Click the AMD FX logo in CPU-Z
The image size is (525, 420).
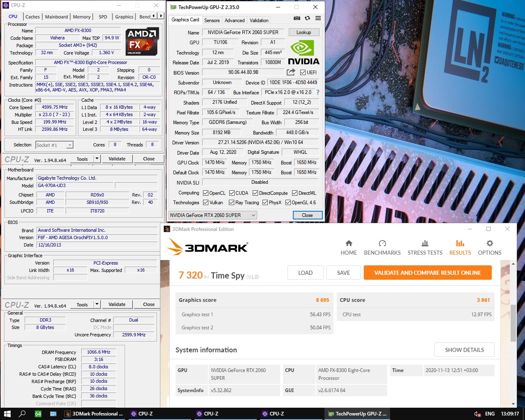click(x=142, y=41)
